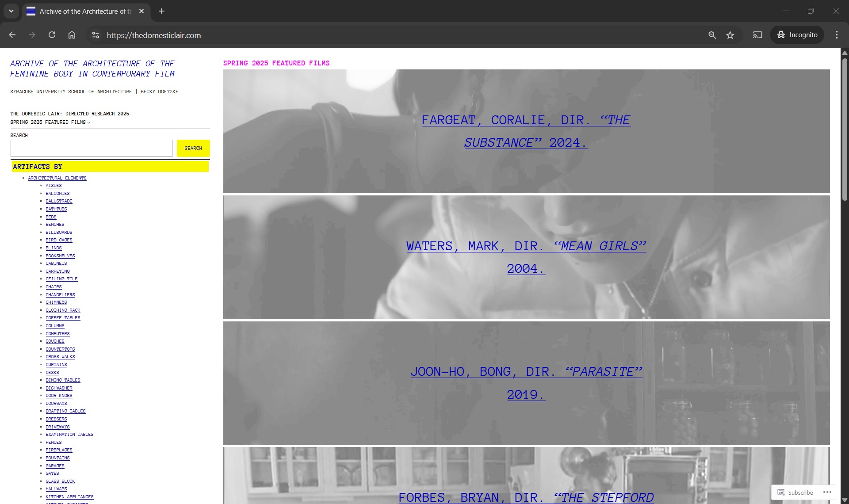The width and height of the screenshot is (849, 504).
Task: Expand Spring 2025 Featured Films submenu
Action: [50, 122]
